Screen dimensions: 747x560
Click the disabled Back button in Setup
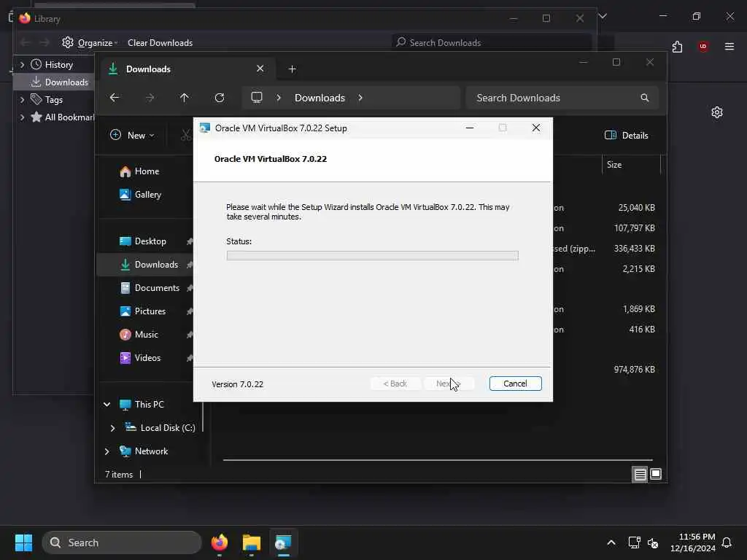coord(395,384)
